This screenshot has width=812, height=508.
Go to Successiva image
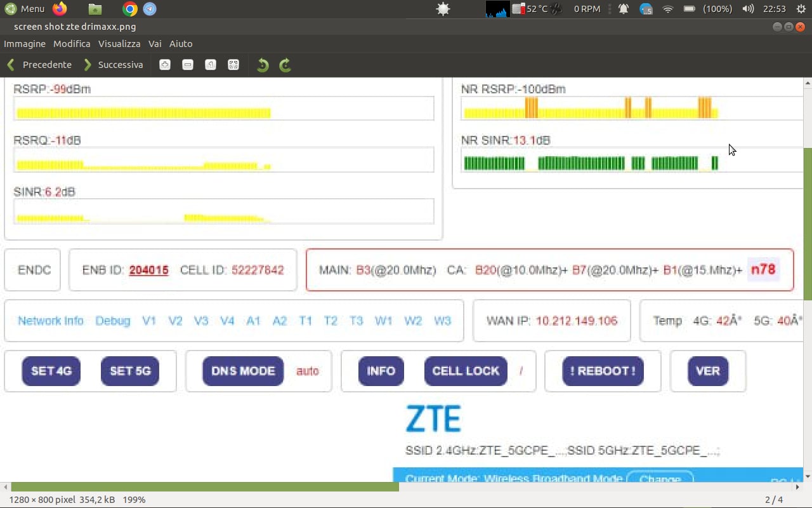click(114, 65)
